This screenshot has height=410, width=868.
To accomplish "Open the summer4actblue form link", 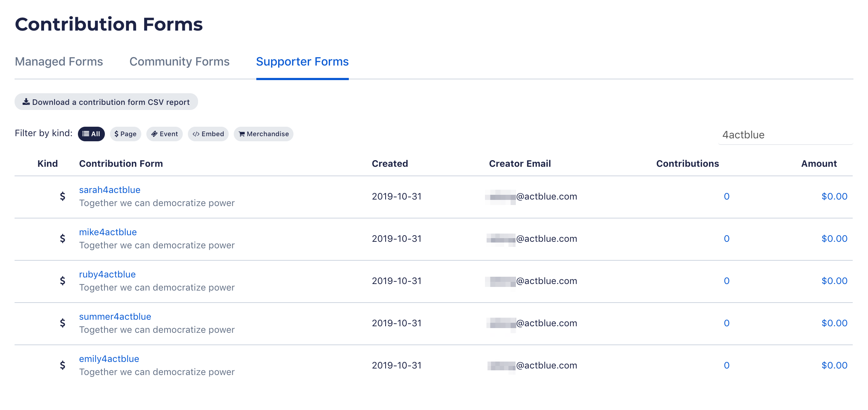I will 115,316.
